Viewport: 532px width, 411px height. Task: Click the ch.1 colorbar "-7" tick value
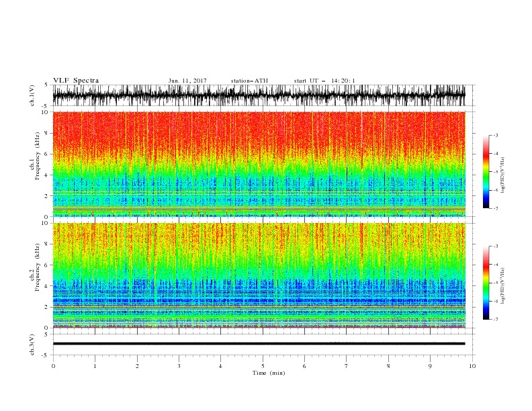[x=496, y=208]
